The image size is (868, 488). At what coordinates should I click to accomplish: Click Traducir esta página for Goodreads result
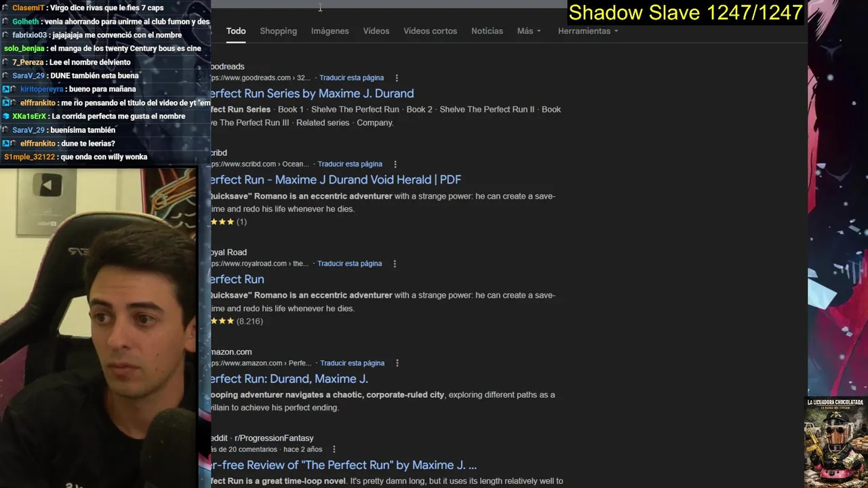click(x=351, y=78)
